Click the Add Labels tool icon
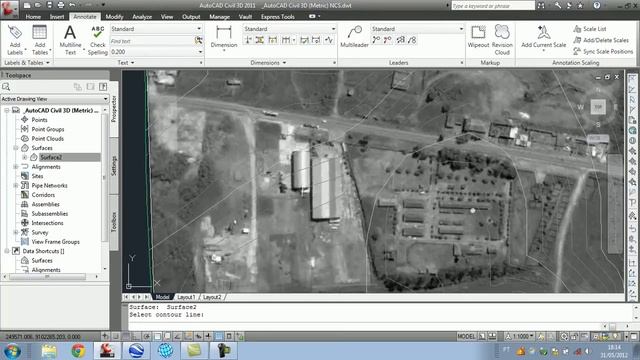This screenshot has width=640, height=360. (x=15, y=40)
